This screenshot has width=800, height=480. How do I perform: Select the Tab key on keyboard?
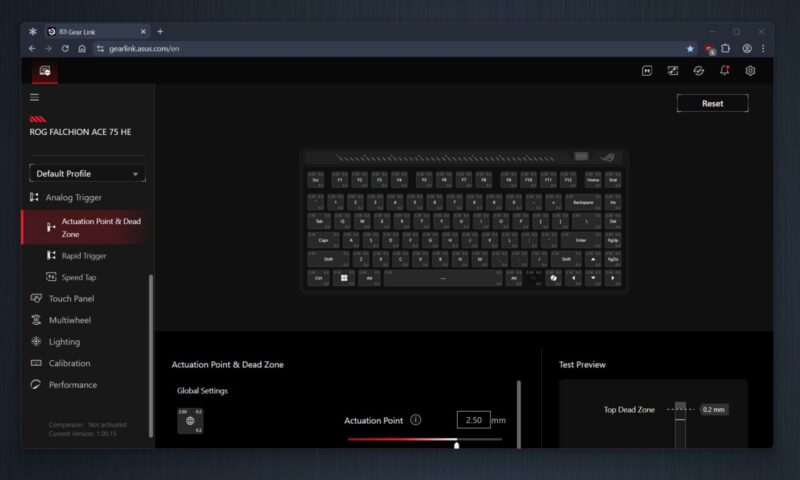click(319, 221)
